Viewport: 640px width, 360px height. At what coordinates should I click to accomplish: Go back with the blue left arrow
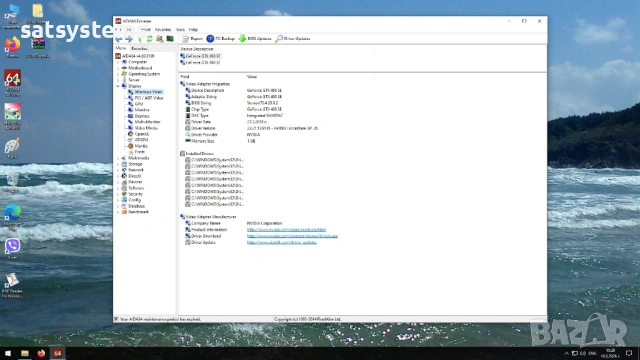119,39
